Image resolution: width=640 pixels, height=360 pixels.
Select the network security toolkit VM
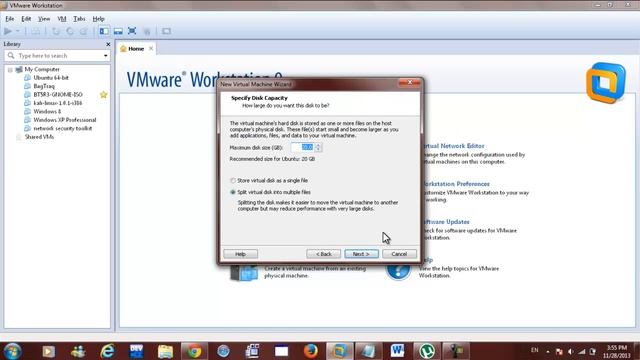click(62, 128)
